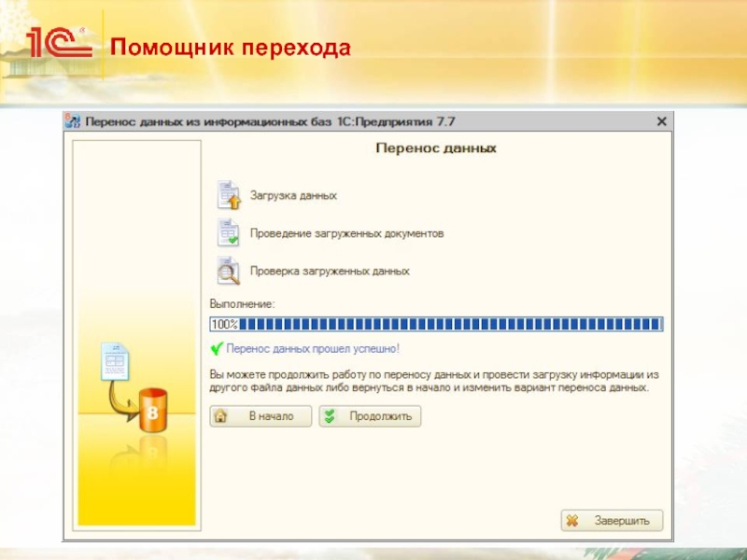This screenshot has height=560, width=747.
Task: Click the Перенос данных heading
Action: 436,148
